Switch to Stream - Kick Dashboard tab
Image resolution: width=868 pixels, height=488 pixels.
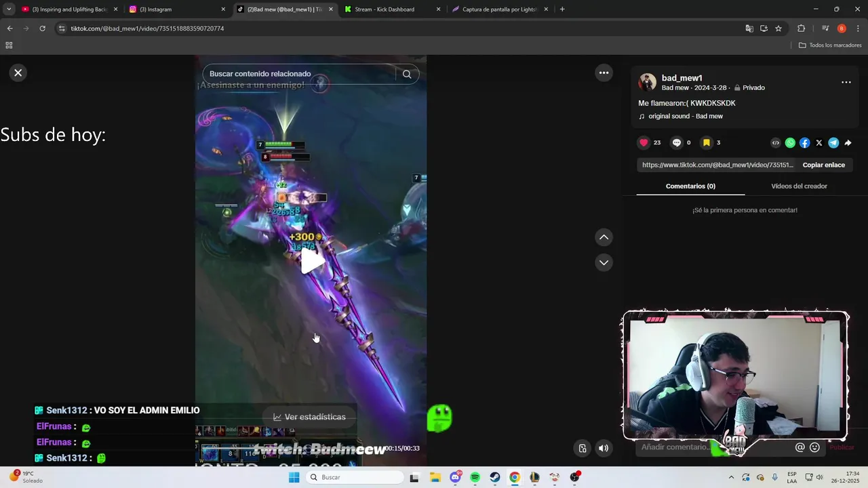(392, 9)
